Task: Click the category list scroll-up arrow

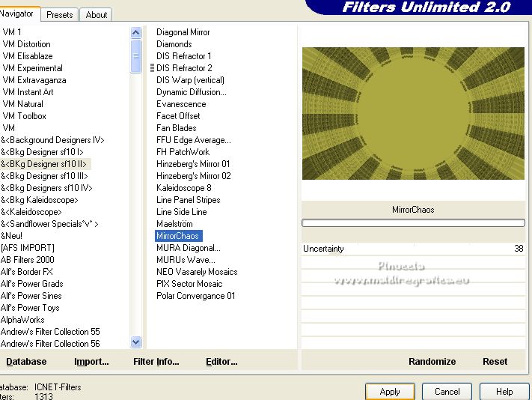Action: pyautogui.click(x=135, y=33)
